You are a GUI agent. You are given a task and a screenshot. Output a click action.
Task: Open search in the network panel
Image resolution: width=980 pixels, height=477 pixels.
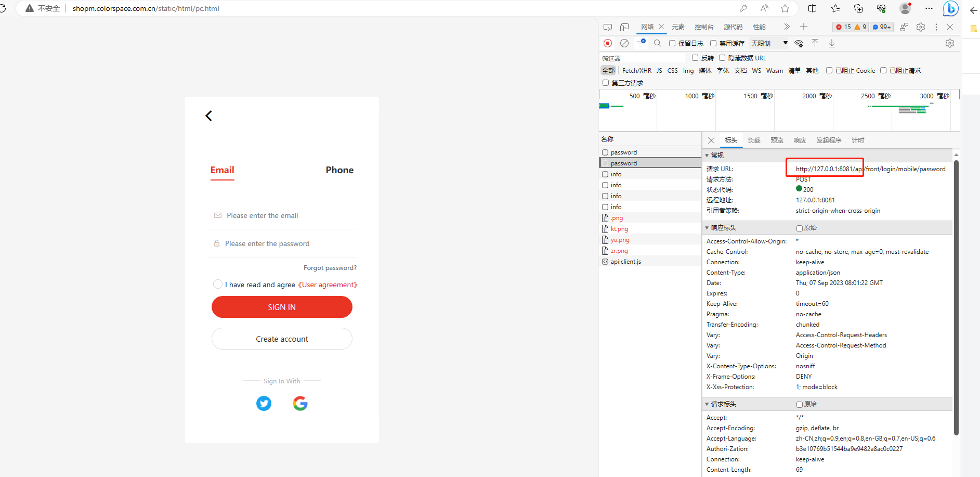tap(658, 43)
